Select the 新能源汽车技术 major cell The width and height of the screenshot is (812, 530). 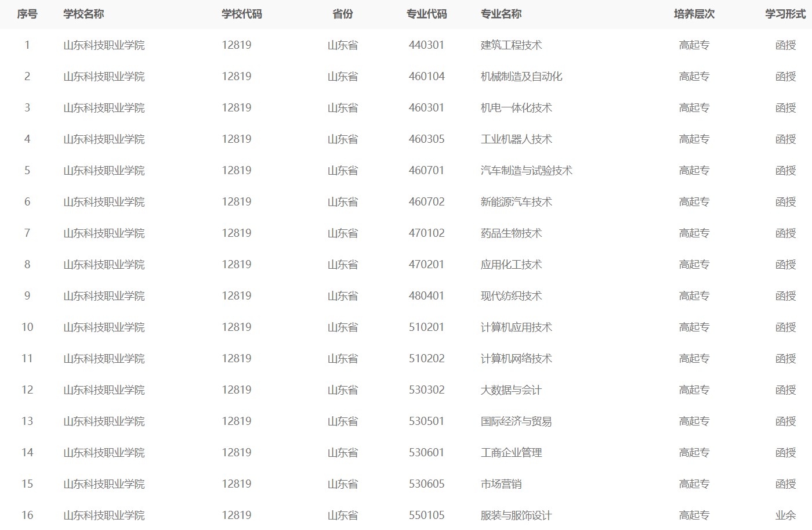pos(516,202)
